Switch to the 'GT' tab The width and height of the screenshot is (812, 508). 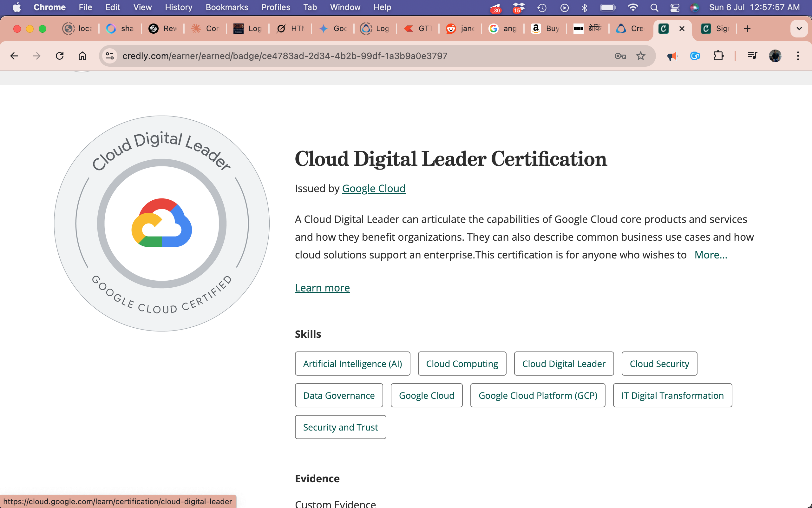coord(419,29)
